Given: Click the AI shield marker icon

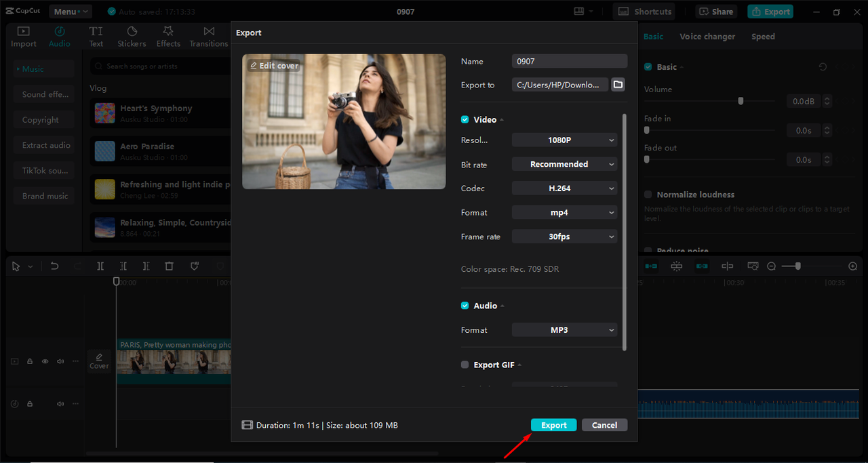Looking at the screenshot, I should [x=194, y=266].
